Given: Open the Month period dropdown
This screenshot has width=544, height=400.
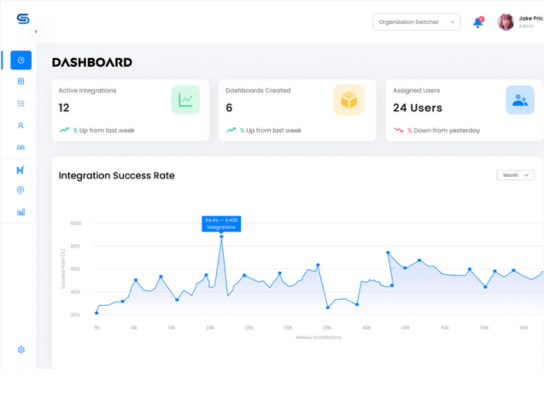Looking at the screenshot, I should [515, 175].
